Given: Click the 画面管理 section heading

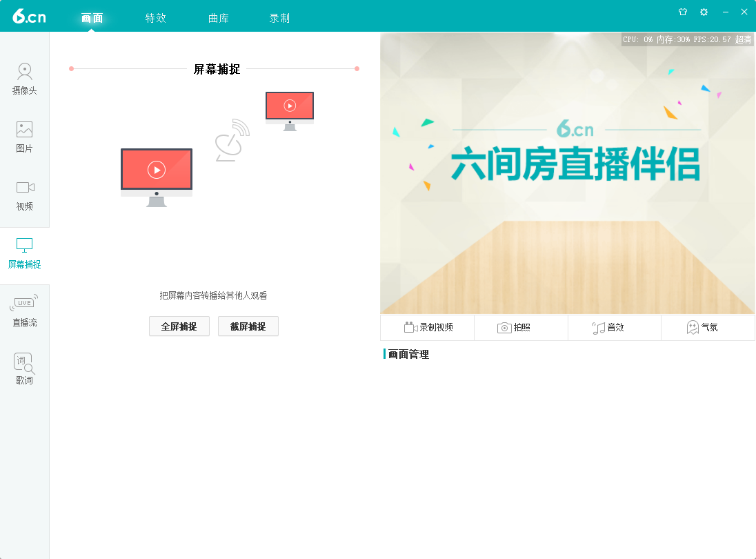Looking at the screenshot, I should pyautogui.click(x=408, y=355).
